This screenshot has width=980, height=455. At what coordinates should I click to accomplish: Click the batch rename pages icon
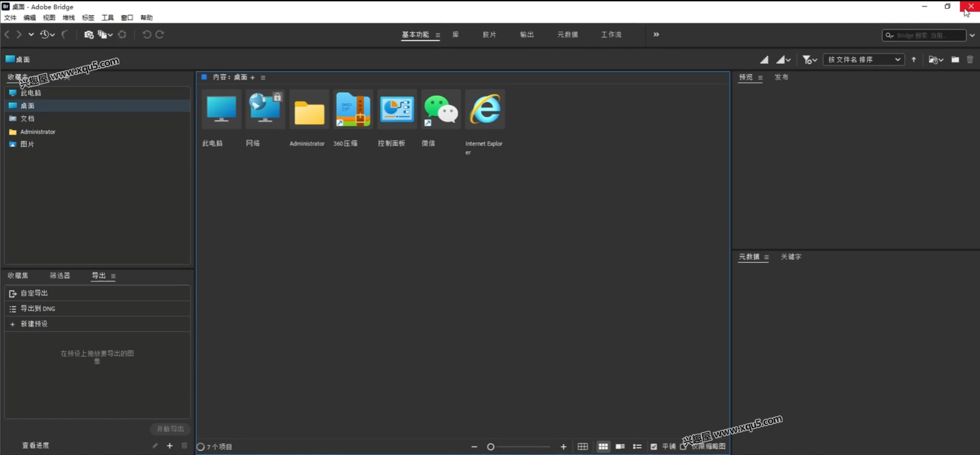(x=105, y=34)
